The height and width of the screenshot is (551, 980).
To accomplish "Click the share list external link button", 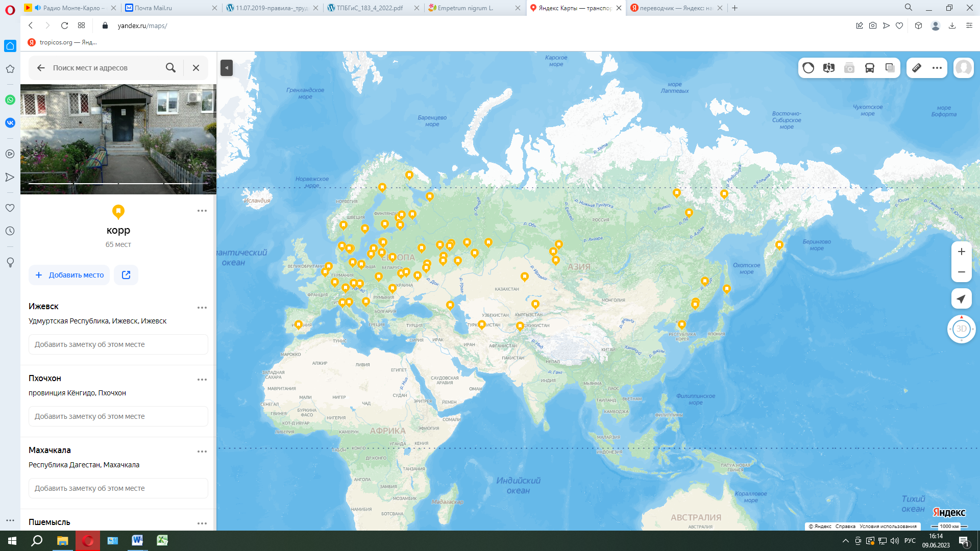I will click(x=126, y=275).
